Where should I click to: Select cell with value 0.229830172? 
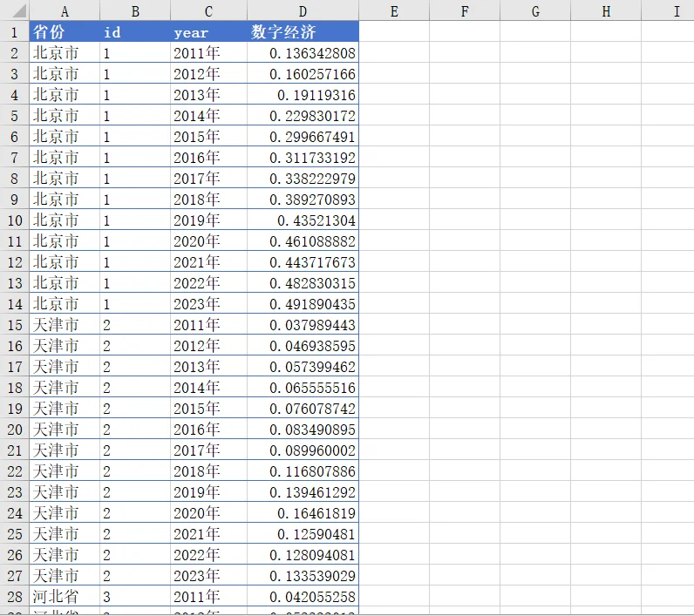click(303, 116)
